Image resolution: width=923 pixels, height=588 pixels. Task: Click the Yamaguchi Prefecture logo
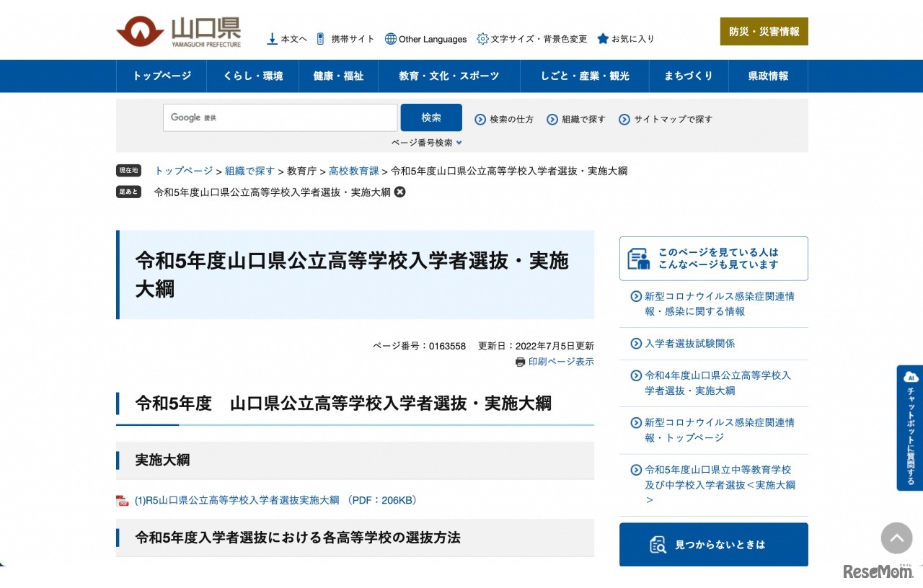coord(178,32)
